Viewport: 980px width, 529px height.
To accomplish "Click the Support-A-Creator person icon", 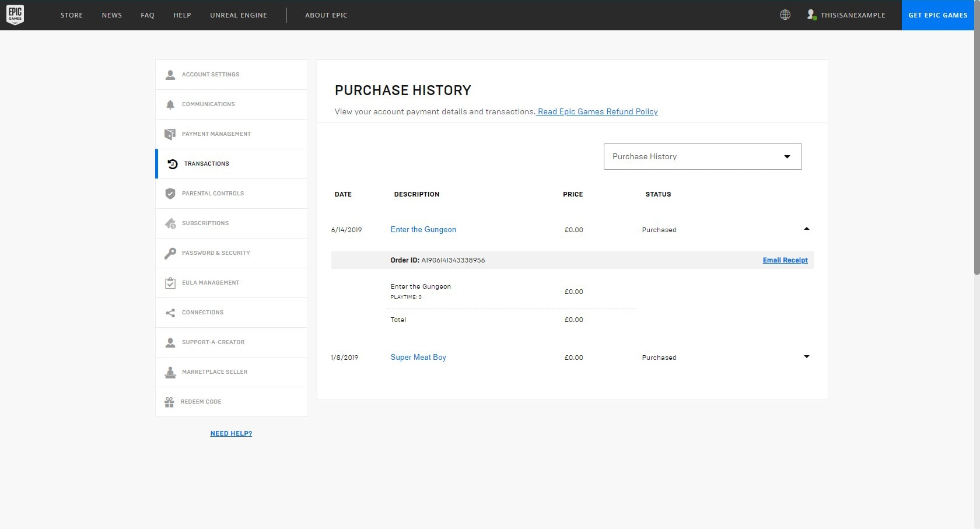I will pyautogui.click(x=170, y=342).
